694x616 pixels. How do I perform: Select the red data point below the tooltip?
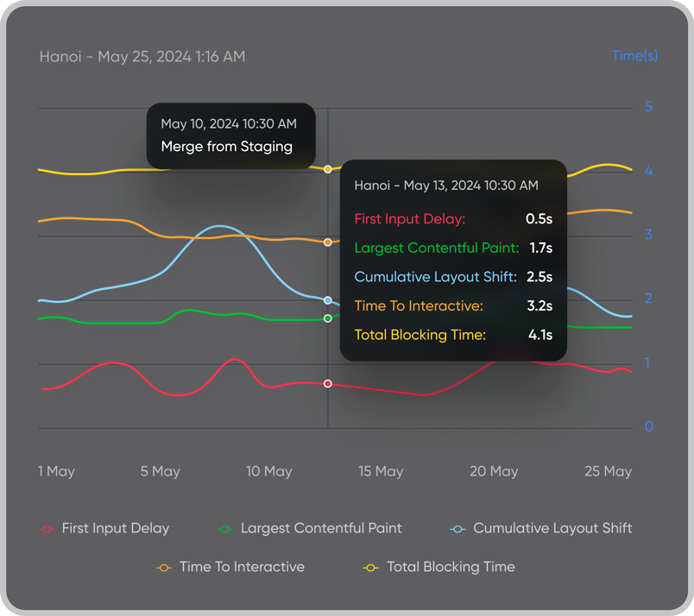coord(328,383)
